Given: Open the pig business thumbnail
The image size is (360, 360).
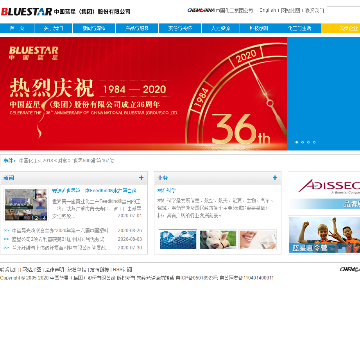Looking at the screenshot, I should click(x=218, y=239).
